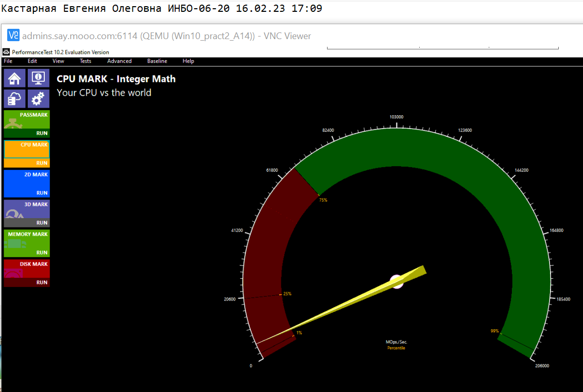583x392 pixels.
Task: Open the Home dashboard icon
Action: tap(14, 78)
